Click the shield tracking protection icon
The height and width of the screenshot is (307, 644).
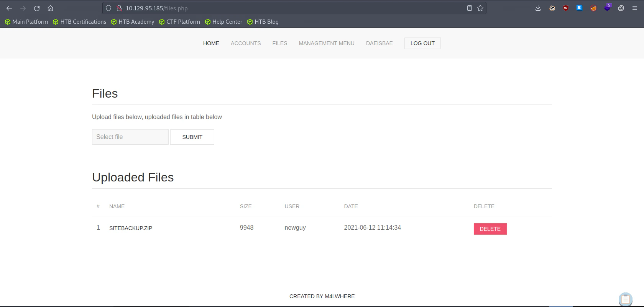tap(108, 8)
